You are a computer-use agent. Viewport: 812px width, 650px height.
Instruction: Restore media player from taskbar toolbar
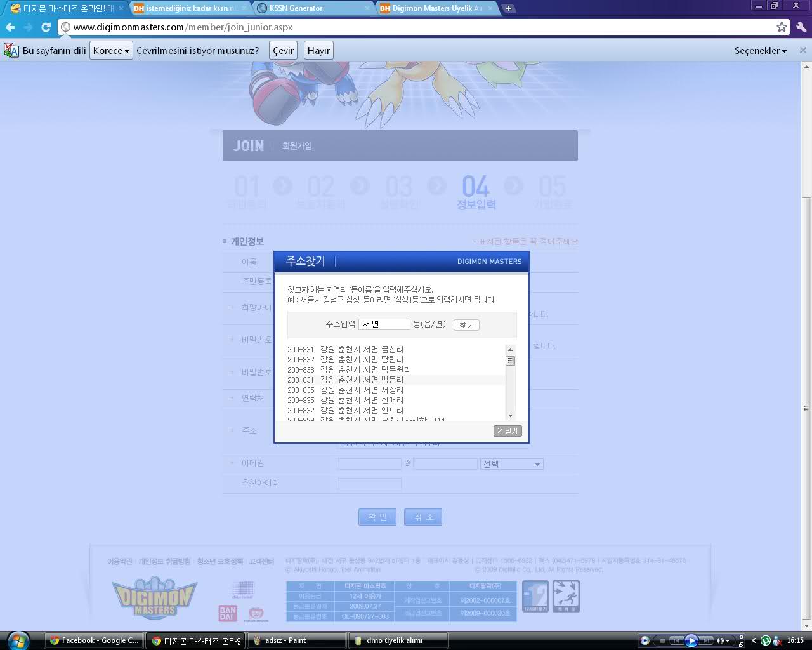pyautogui.click(x=741, y=644)
